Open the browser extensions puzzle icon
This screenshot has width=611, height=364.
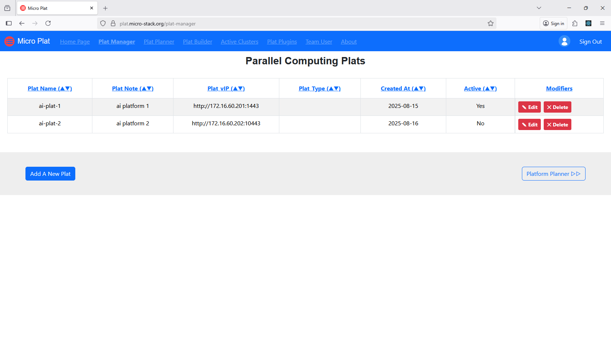pos(575,23)
